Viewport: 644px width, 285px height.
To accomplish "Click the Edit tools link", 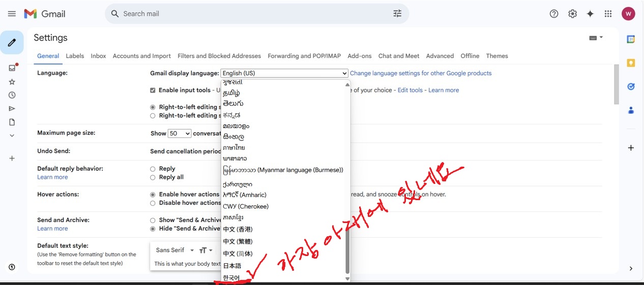I will tap(410, 90).
